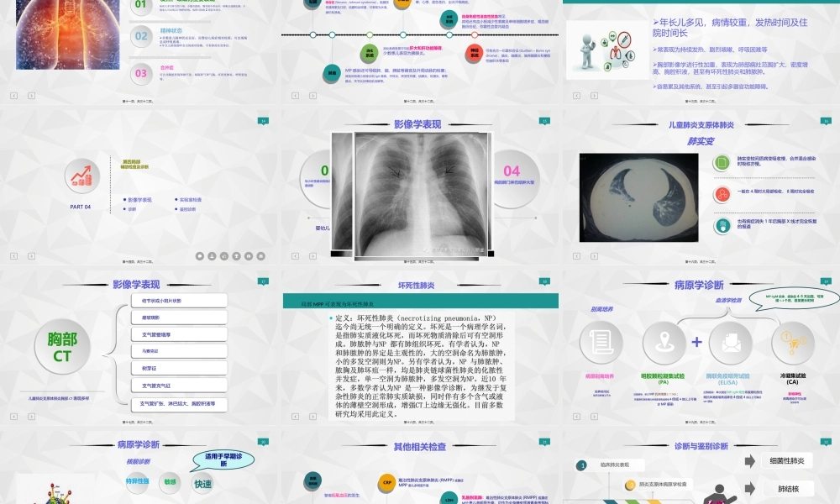Switch to the slide 14 bookmark tab

(x=262, y=119)
